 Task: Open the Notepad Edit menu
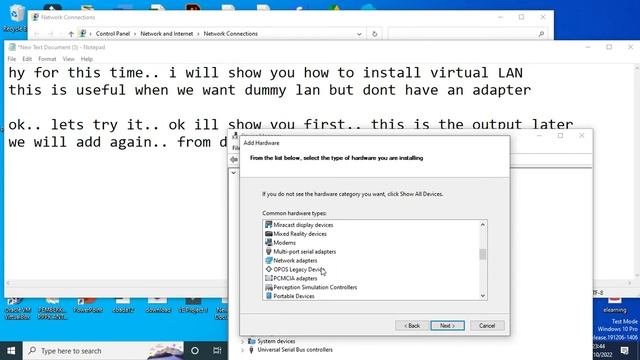click(27, 59)
